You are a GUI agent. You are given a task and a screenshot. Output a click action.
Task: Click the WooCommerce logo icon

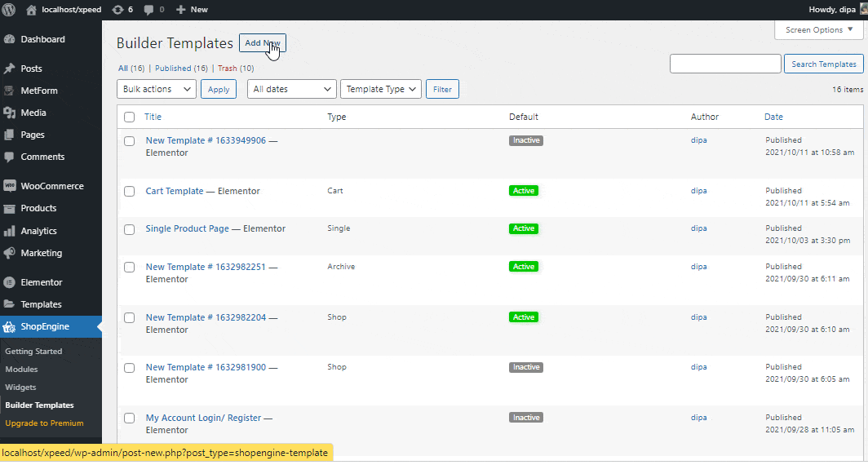(10, 187)
